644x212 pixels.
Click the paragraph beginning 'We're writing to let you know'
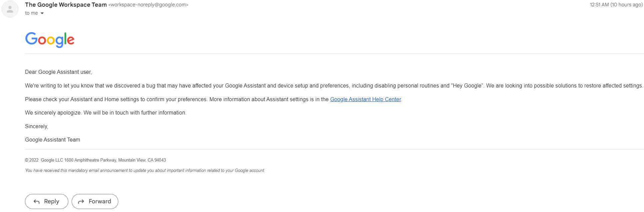tap(334, 85)
